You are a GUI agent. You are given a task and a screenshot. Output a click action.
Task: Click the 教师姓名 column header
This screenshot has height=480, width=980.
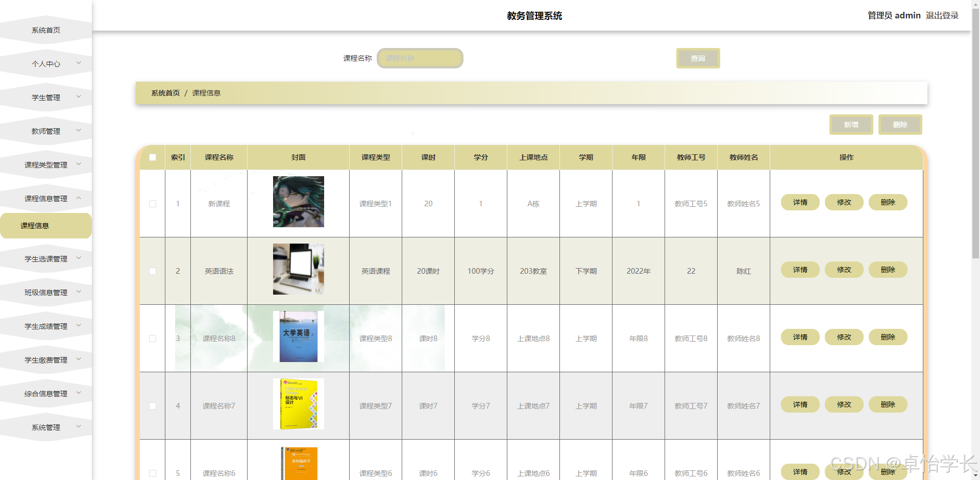coord(744,157)
